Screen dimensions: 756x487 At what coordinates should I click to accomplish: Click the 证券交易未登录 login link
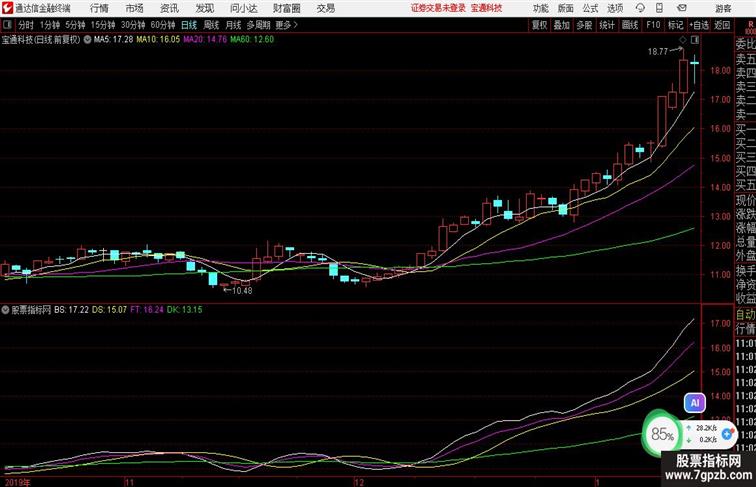(438, 8)
